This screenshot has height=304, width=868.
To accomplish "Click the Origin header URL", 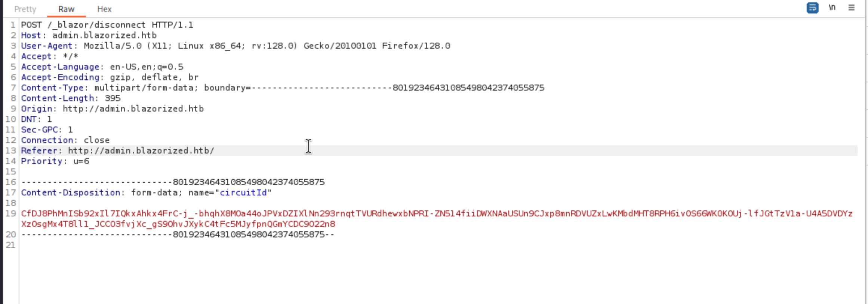I will click(133, 109).
